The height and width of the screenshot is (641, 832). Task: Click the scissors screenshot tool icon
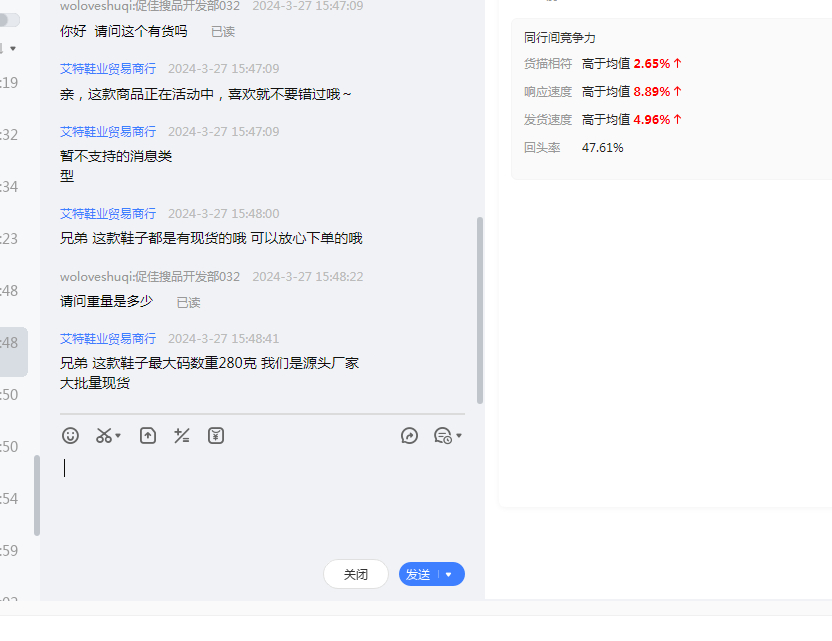pos(103,436)
